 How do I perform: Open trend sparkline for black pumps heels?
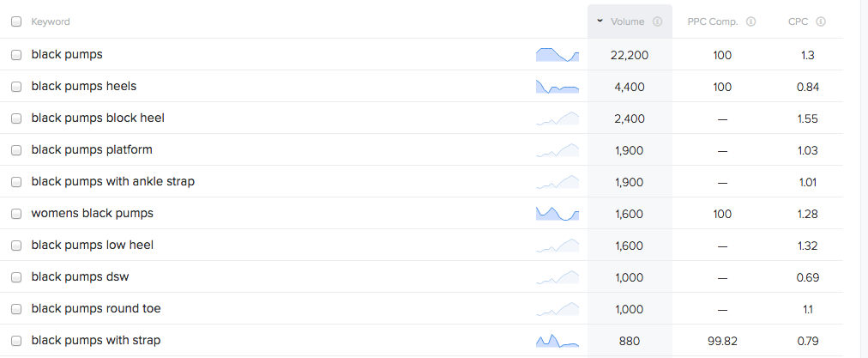click(558, 87)
